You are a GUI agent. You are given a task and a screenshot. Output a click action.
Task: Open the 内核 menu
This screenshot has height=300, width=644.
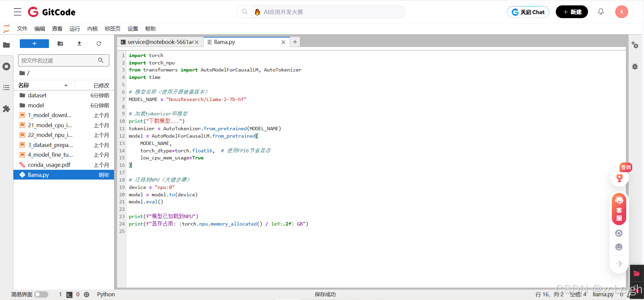click(x=93, y=29)
